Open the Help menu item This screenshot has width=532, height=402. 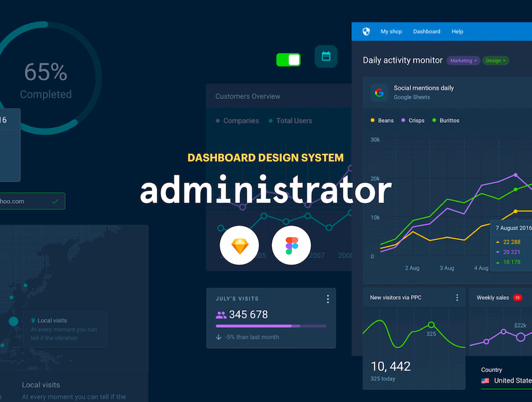click(x=457, y=31)
